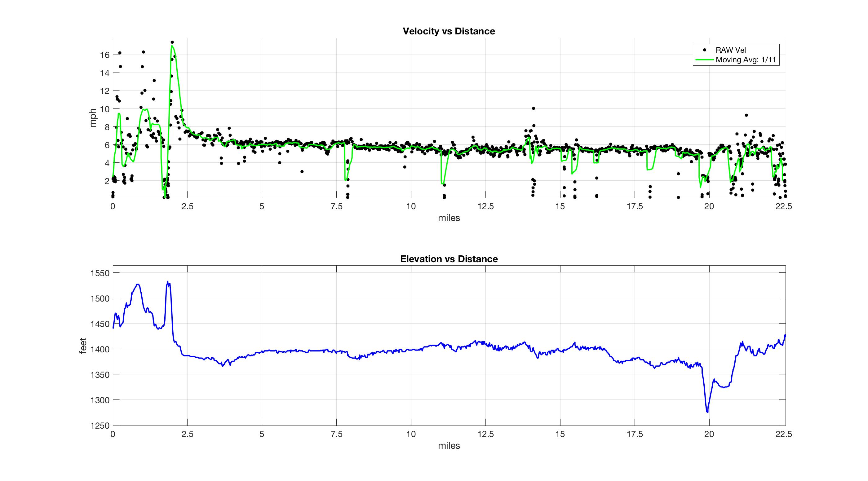Screen dimensions: 868x481
Task: Click blue elevation peak near mile 1
Action: tap(137, 285)
